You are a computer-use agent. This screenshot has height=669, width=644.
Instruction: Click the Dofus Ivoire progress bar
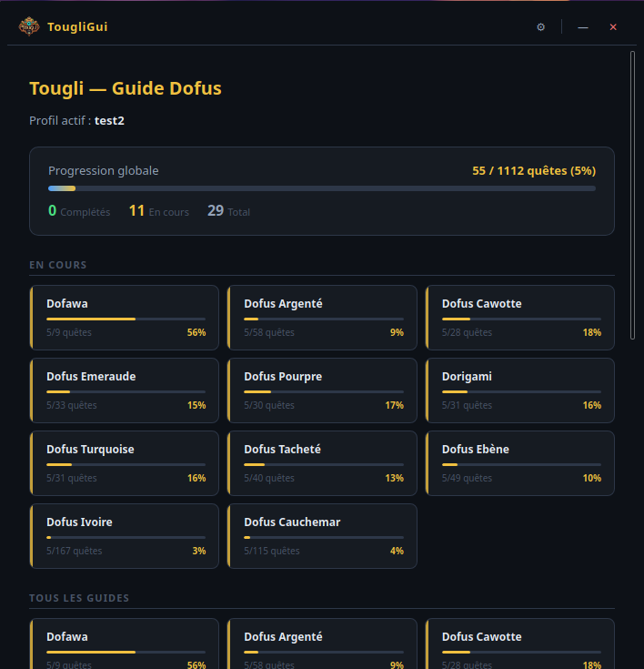[x=126, y=537]
